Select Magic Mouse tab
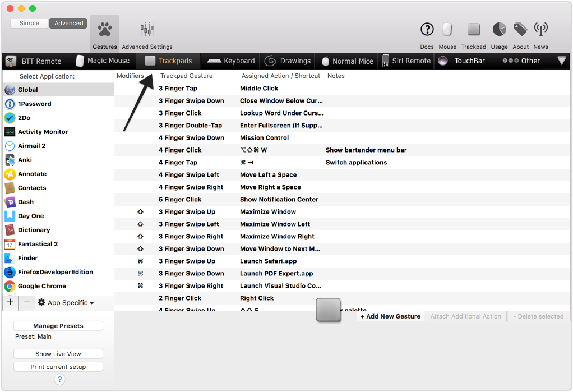This screenshot has height=392, width=573. coord(103,61)
